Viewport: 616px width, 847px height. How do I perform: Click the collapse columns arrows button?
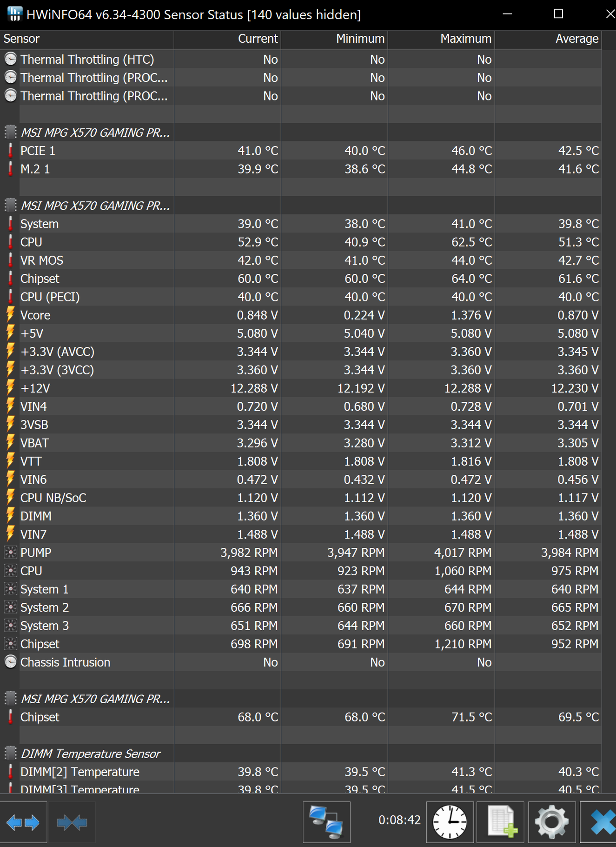(72, 822)
